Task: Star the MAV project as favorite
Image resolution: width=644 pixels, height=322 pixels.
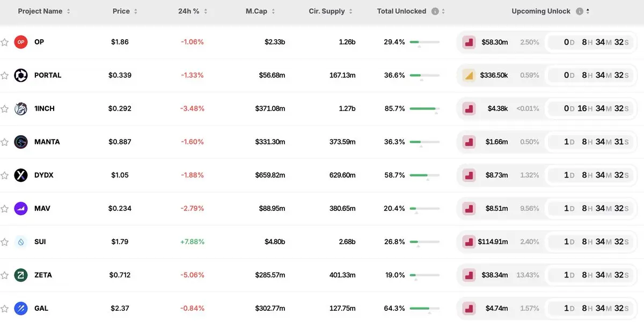Action: [5, 208]
